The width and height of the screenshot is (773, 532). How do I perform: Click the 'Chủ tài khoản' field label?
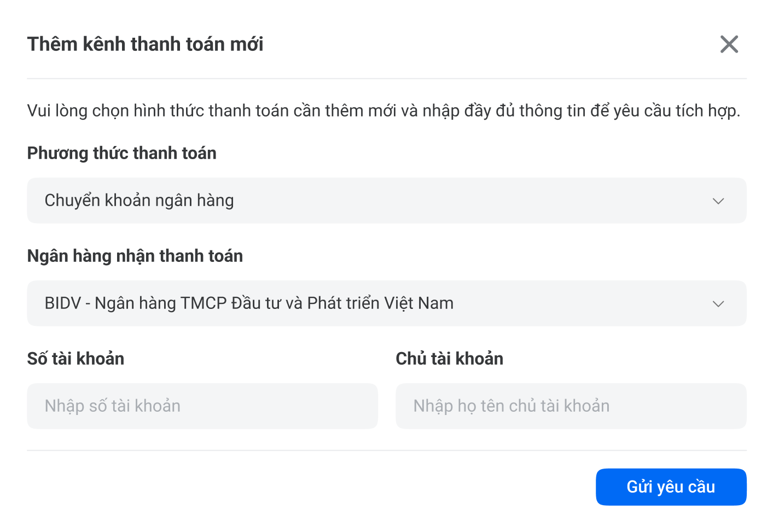point(449,359)
